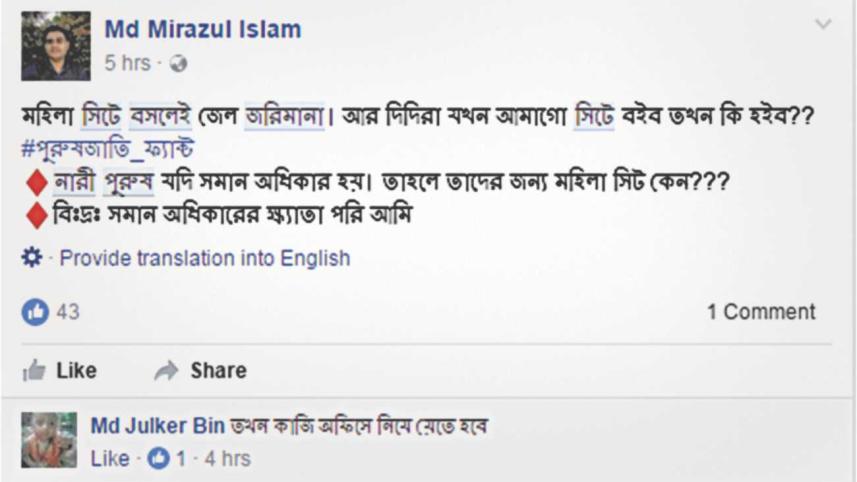Open Md Mirazul Islam profile name link
857x482 pixels.
202,29
